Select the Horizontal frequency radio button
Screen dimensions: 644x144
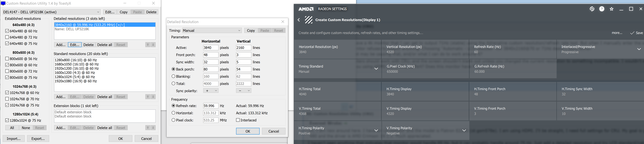pos(173,113)
